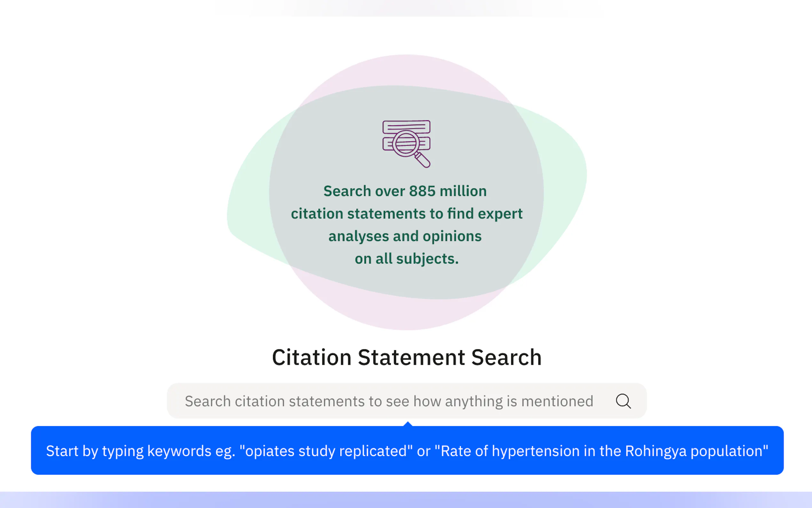Click "Start by typing keywords" in tooltip
This screenshot has width=812, height=508.
(x=128, y=451)
